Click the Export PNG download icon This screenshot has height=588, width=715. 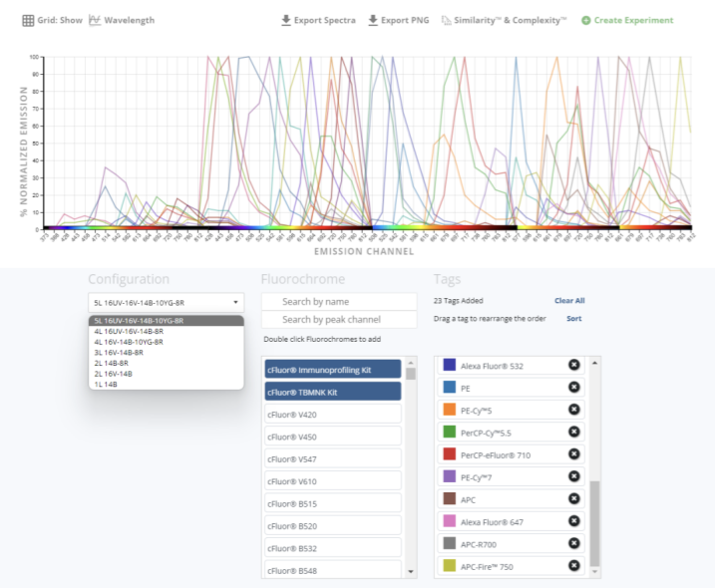point(373,20)
